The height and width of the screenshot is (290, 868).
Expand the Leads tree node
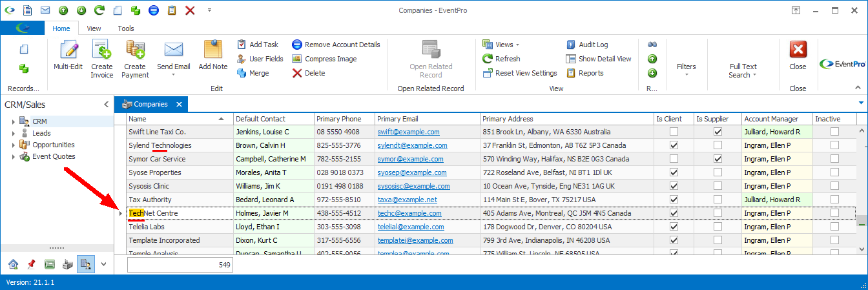click(x=13, y=133)
